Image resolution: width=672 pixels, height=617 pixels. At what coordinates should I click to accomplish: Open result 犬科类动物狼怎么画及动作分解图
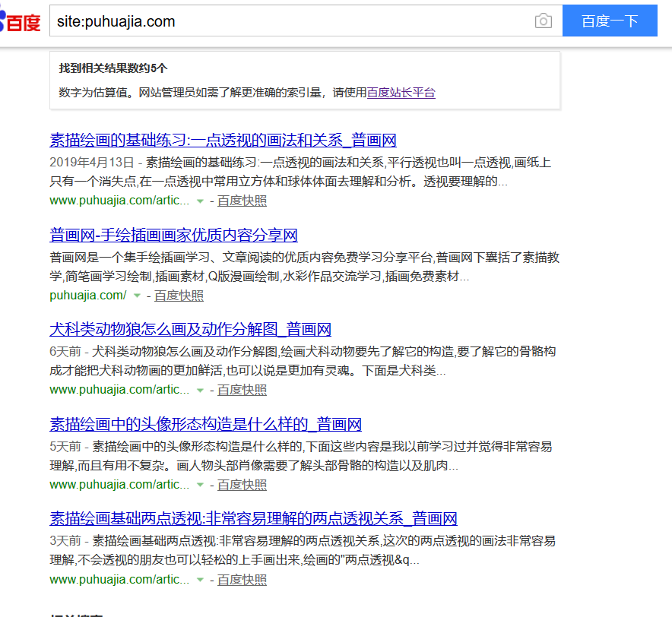click(x=190, y=330)
